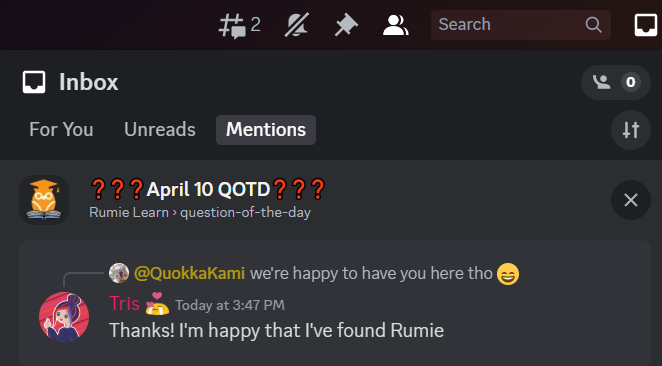Focus the Search input field
The height and width of the screenshot is (366, 662).
tap(521, 25)
